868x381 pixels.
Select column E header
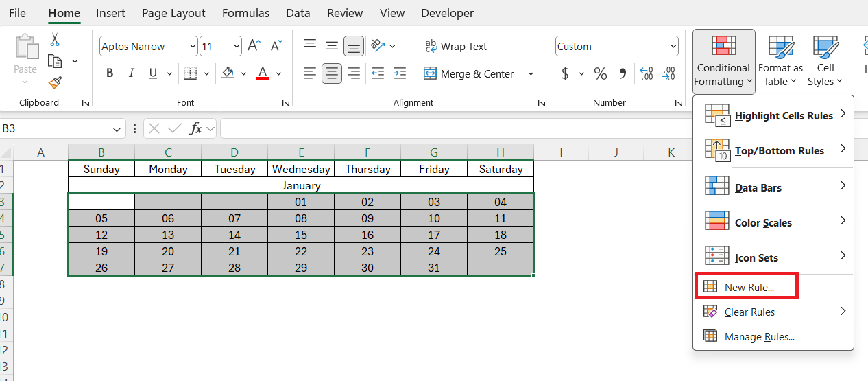tap(301, 152)
